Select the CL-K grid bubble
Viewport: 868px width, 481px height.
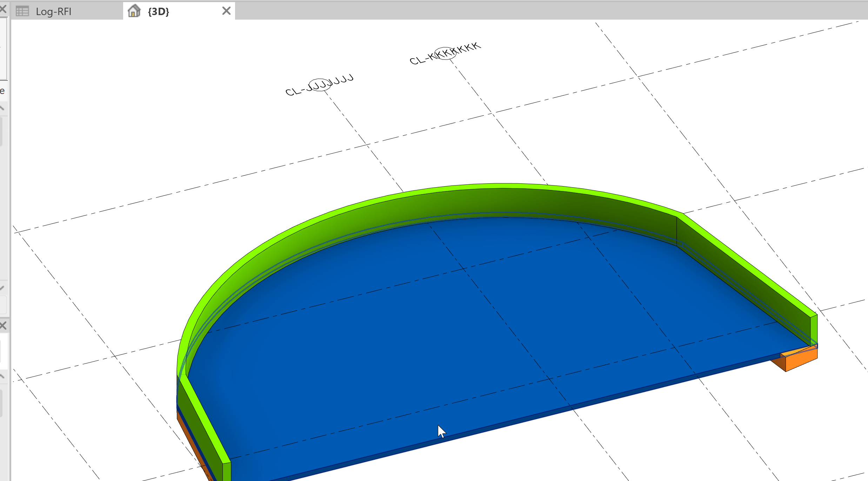445,53
